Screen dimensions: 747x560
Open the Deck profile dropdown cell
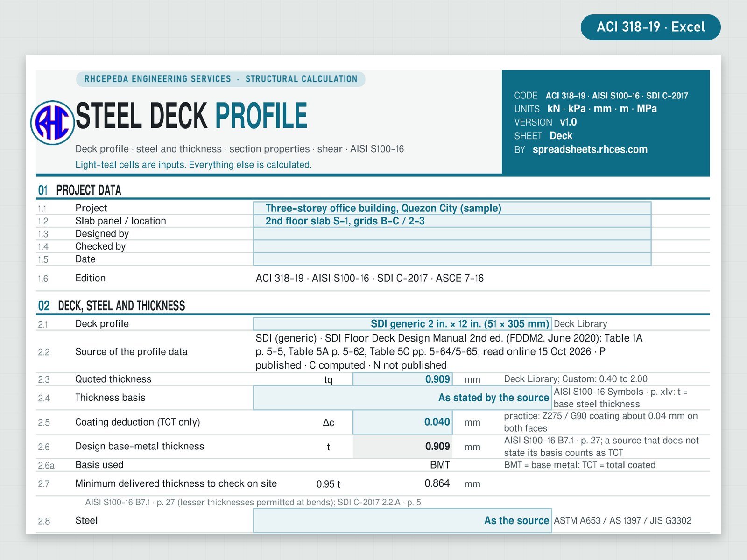[x=402, y=324]
